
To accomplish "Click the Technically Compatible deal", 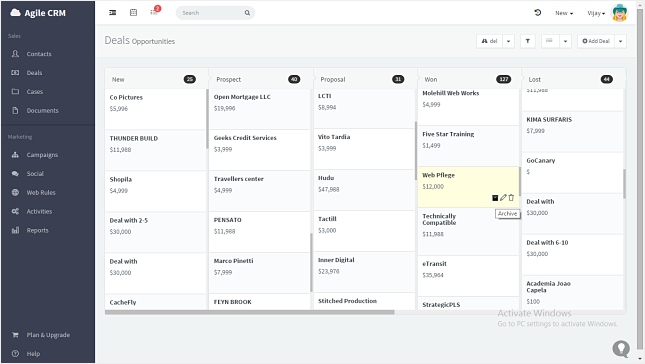I will click(x=468, y=231).
